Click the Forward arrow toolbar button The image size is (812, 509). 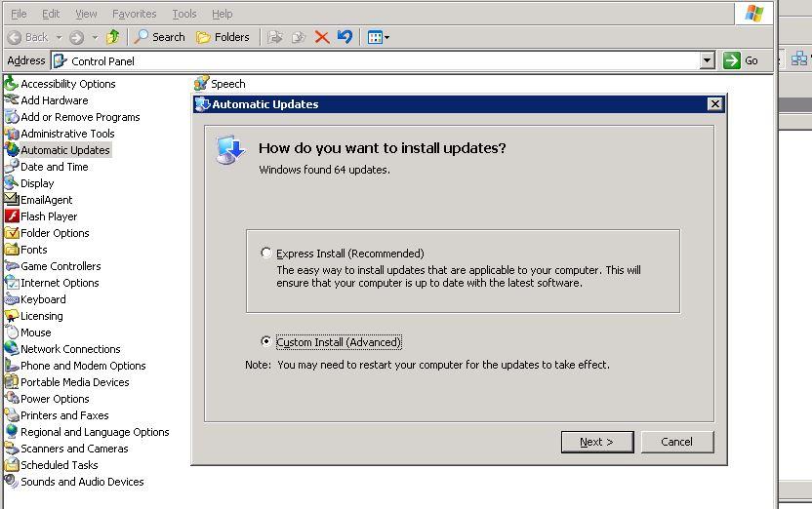pyautogui.click(x=77, y=37)
